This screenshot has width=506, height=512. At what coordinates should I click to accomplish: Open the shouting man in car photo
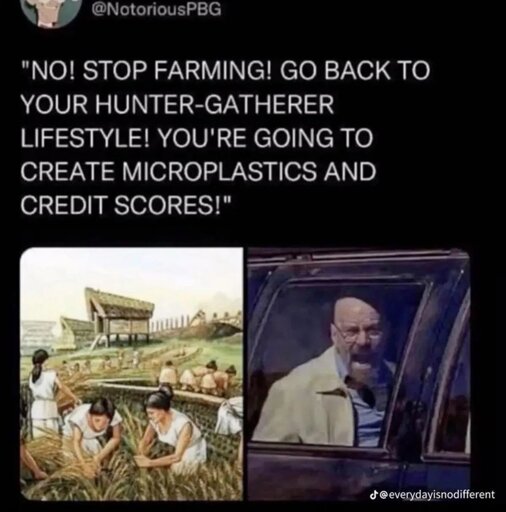pyautogui.click(x=359, y=373)
